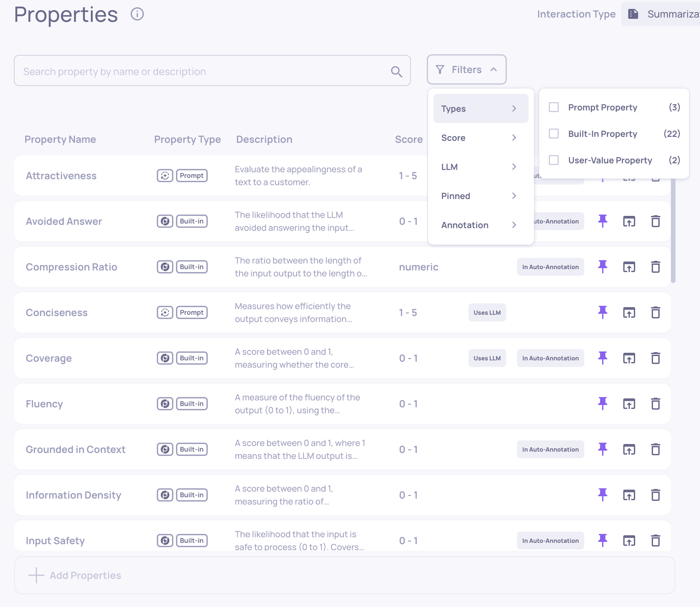Click the export icon for Conciseness

click(x=629, y=312)
